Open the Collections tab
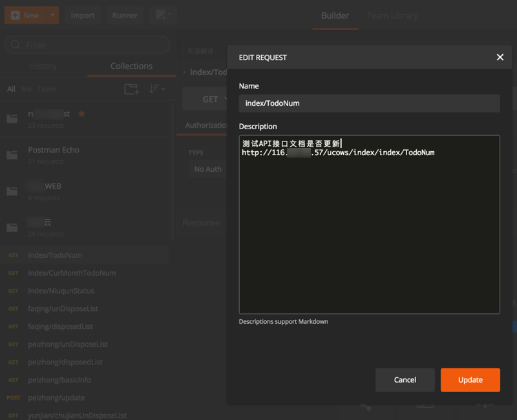Screen dimensions: 517x420 pyautogui.click(x=132, y=66)
